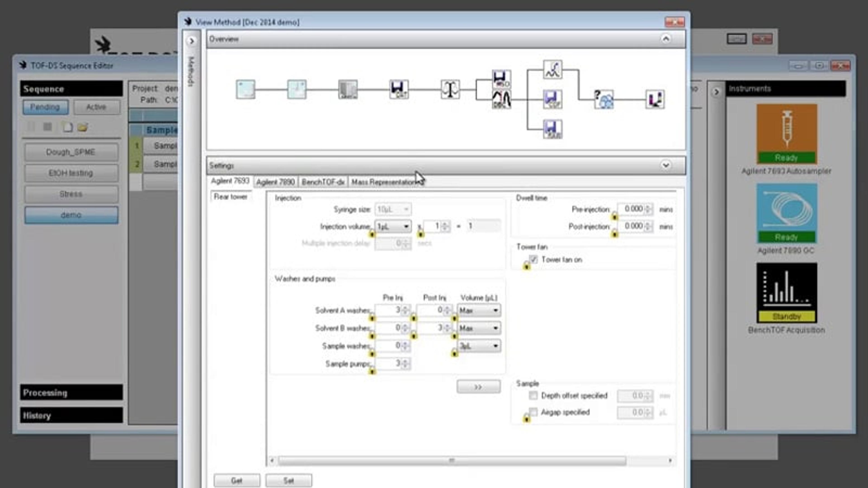Click the peak deconvolution icon in workflow
The height and width of the screenshot is (488, 868).
coord(501,100)
